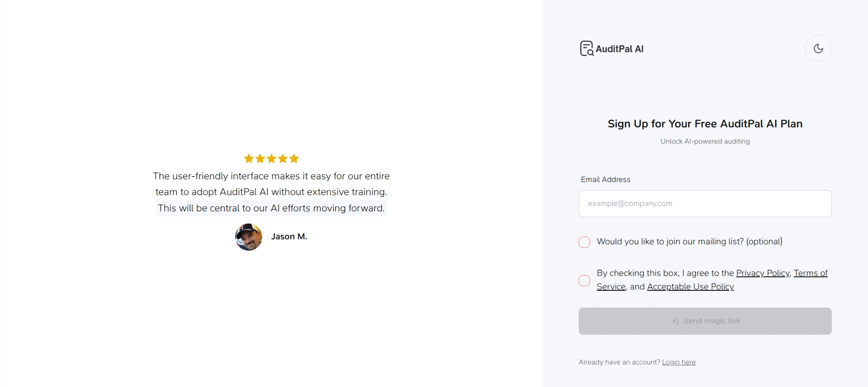Click the arrow icon on Send magic link
The width and height of the screenshot is (868, 387).
click(x=675, y=321)
